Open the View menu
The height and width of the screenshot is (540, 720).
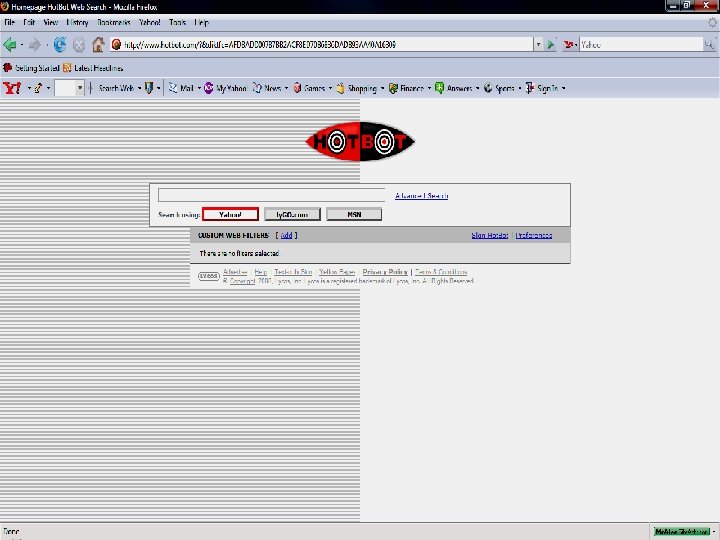pyautogui.click(x=50, y=22)
